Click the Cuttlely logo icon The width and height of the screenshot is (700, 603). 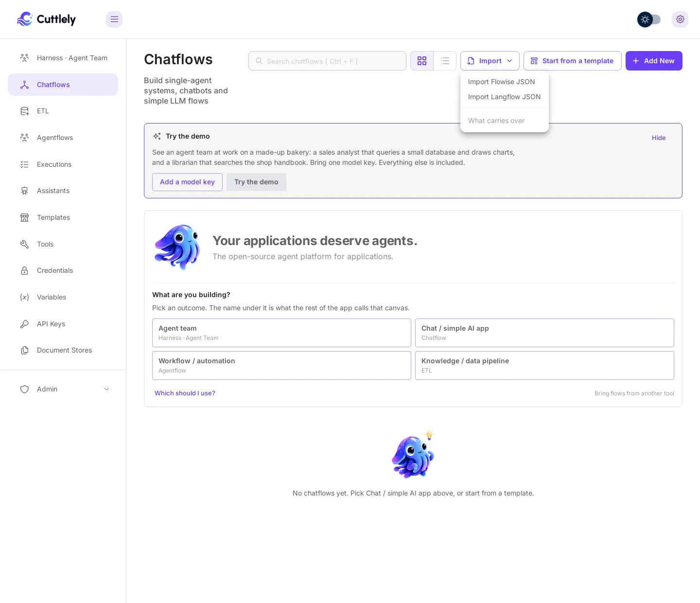(25, 19)
